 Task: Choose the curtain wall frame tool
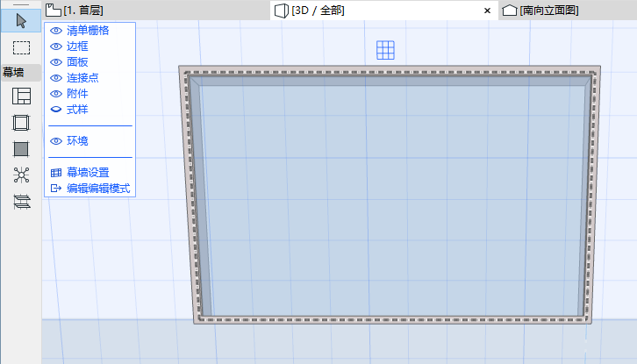(x=21, y=123)
